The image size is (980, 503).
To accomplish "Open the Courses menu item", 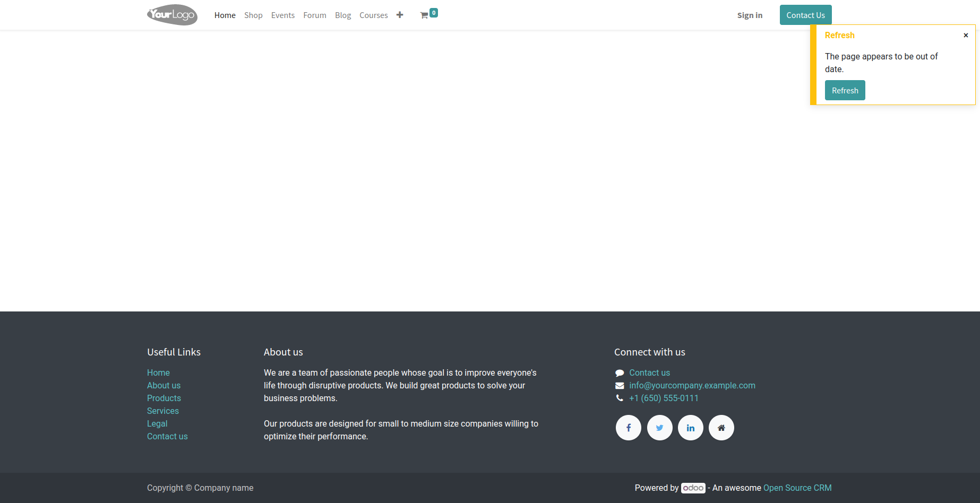I will pos(374,15).
